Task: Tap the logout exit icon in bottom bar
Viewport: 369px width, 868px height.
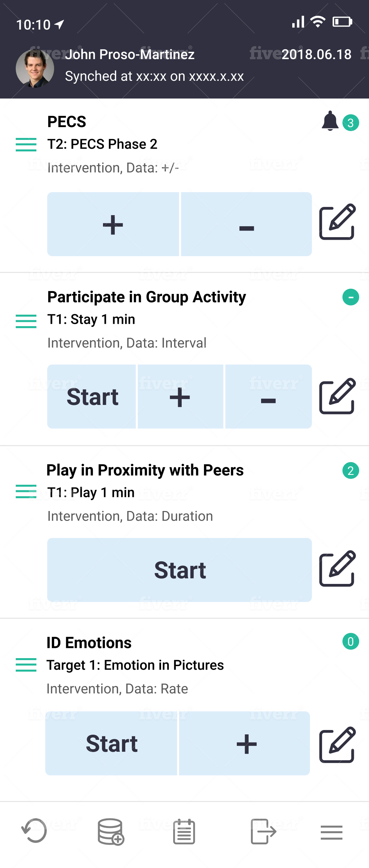Action: click(x=263, y=832)
